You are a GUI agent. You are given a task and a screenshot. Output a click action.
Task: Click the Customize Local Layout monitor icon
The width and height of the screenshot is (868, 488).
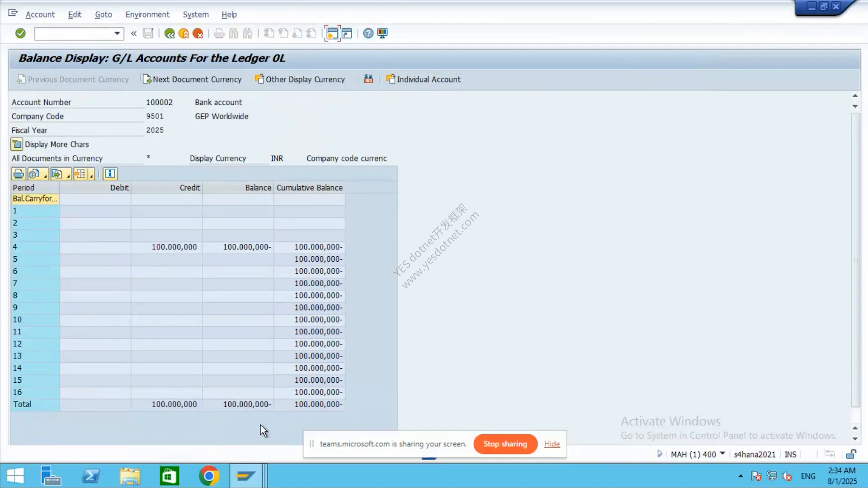(382, 33)
